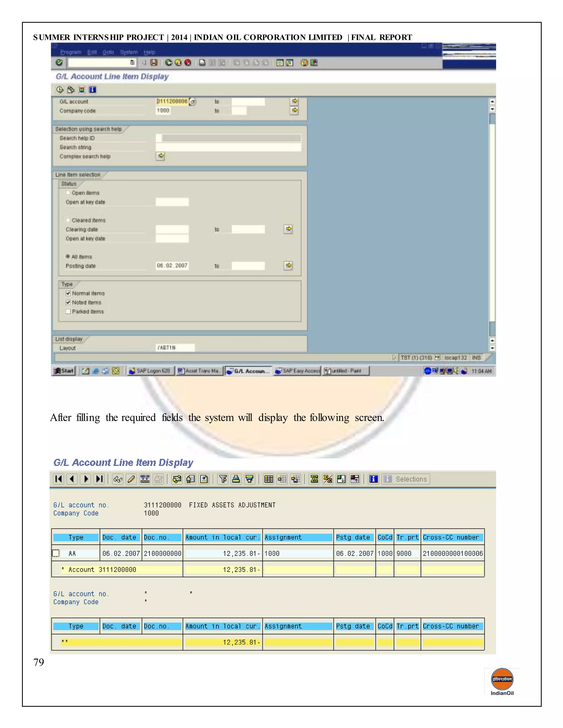
Task: Click the Posting date input field
Action: pyautogui.click(x=172, y=266)
